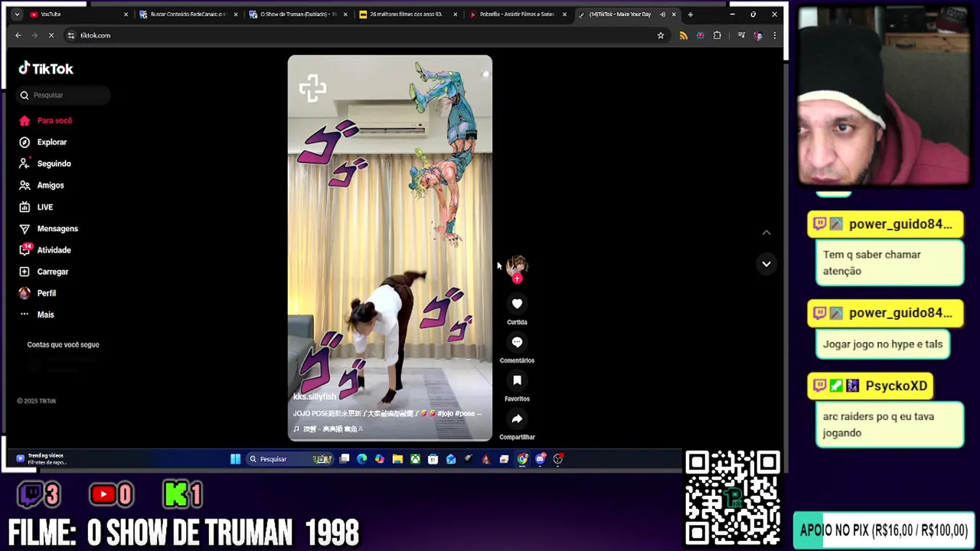Follow the creator with the plus badge
Screen dimensions: 980x551
(517, 279)
